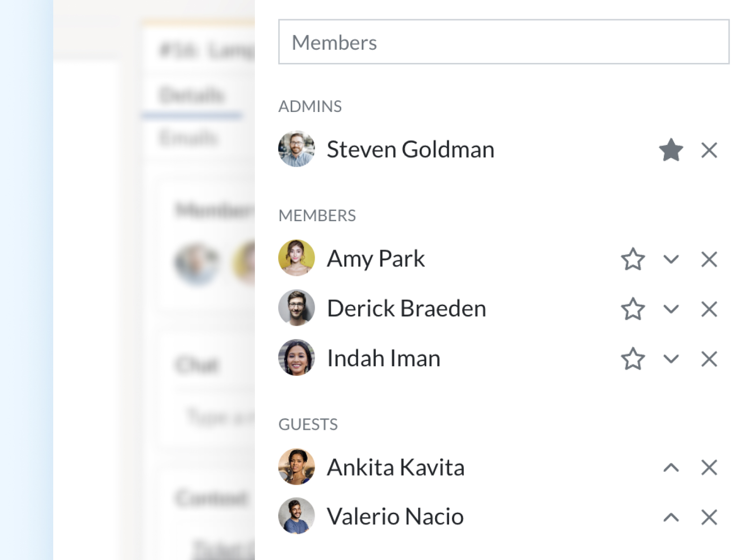Click Amy Park's profile photo

(296, 258)
